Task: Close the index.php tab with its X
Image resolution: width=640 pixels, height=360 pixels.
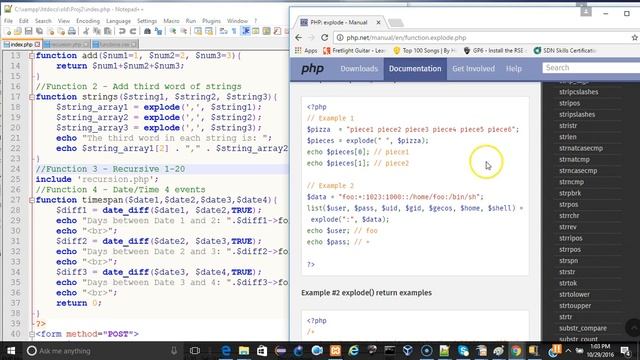Action: click(38, 44)
